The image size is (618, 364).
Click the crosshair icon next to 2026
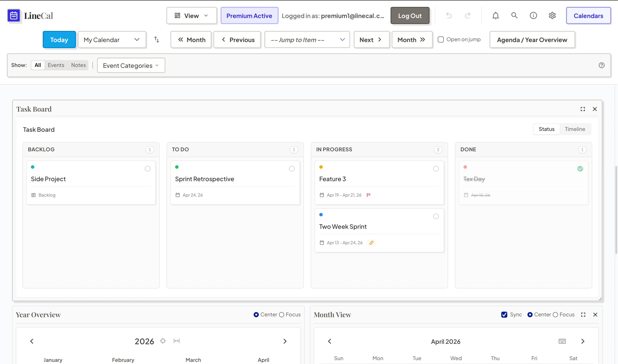[x=163, y=341]
